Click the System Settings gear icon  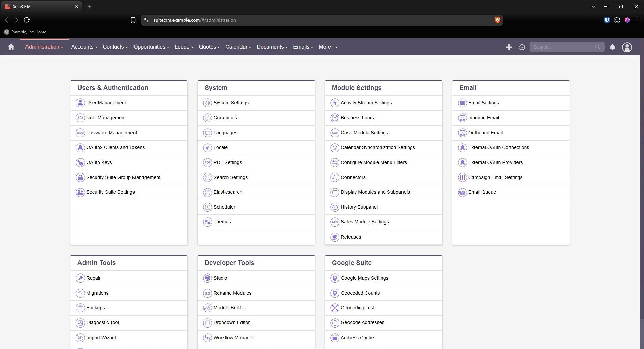(x=207, y=103)
